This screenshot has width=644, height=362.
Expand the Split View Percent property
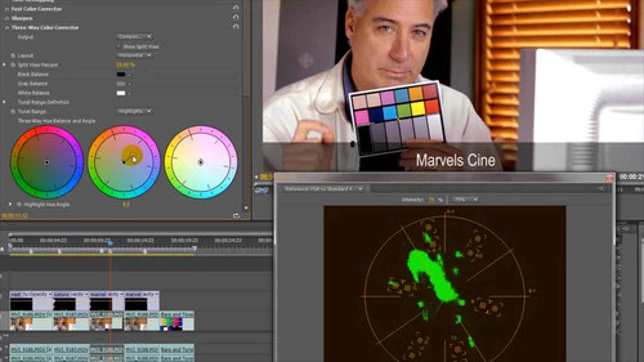tap(4, 65)
